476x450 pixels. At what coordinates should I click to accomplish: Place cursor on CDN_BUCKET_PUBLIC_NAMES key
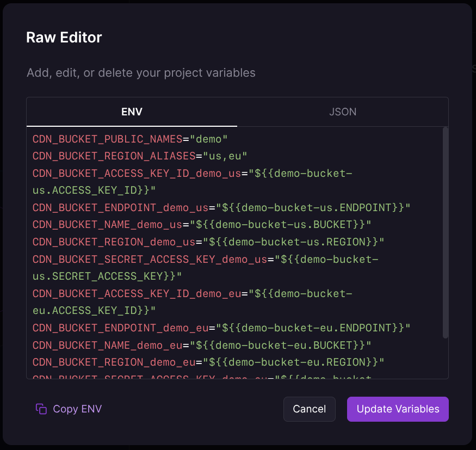click(107, 139)
